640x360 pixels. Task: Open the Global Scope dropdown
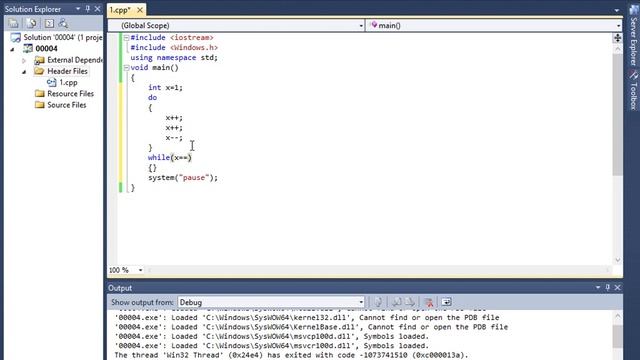click(x=361, y=26)
